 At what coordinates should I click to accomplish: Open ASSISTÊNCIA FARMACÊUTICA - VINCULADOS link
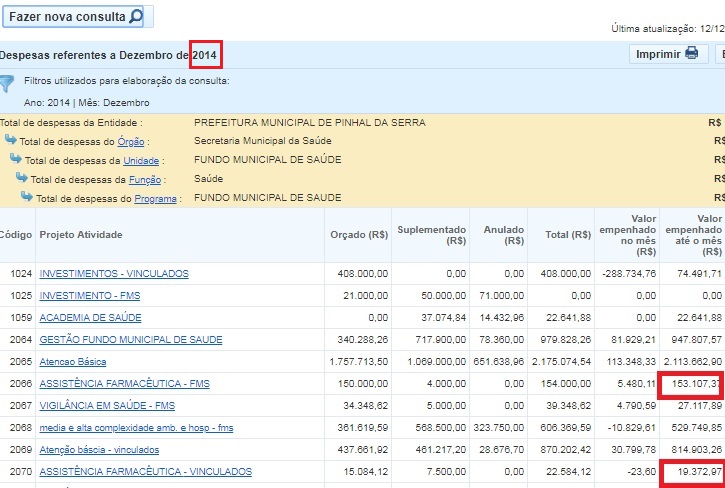coord(145,472)
